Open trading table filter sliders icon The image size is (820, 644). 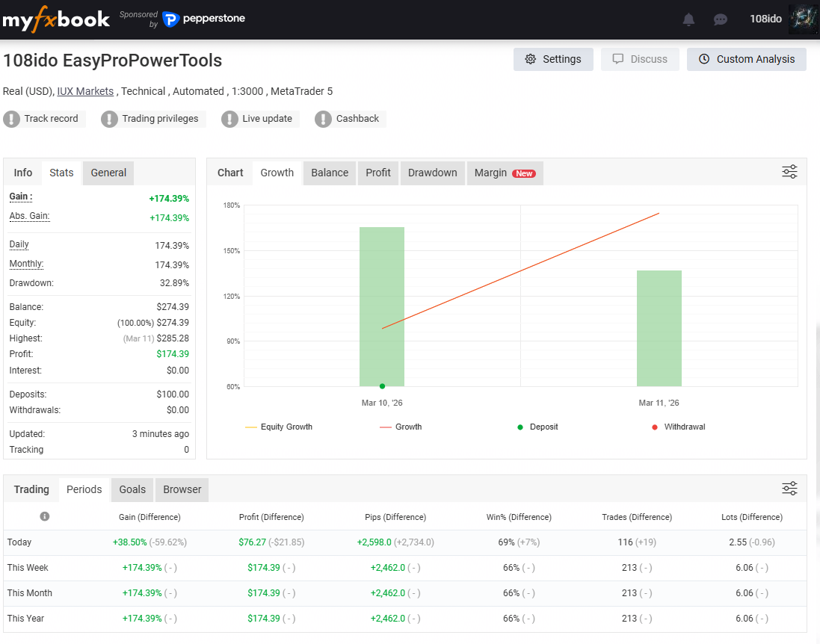pos(789,489)
